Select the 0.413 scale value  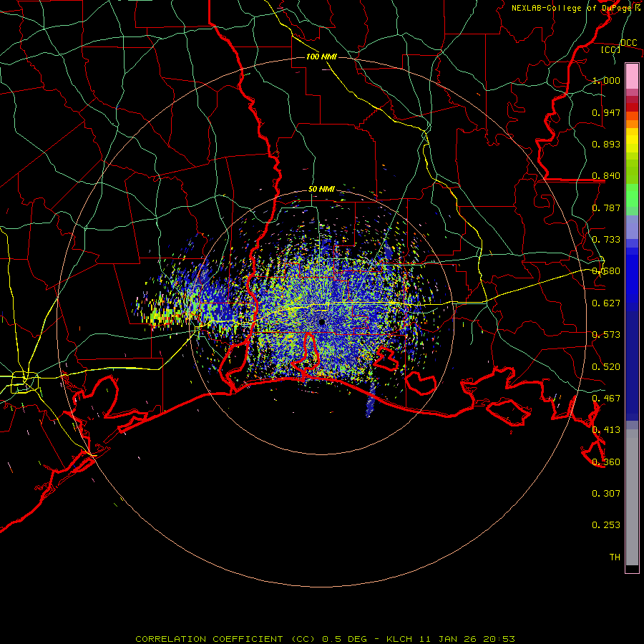click(x=606, y=430)
